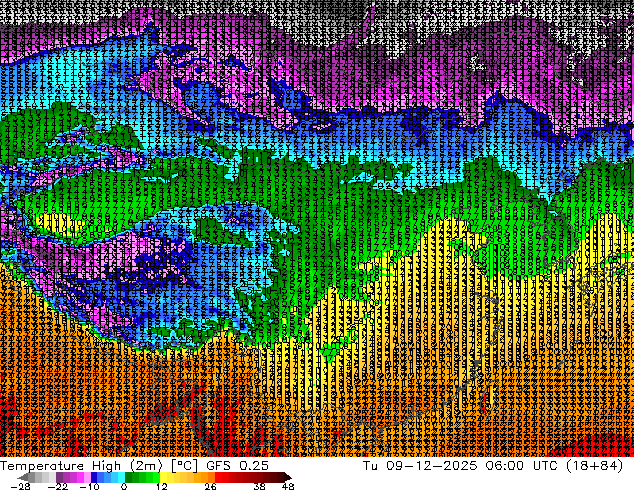Click the dark arrow at the legend's hot end
This screenshot has width=634, height=490.
287,477
